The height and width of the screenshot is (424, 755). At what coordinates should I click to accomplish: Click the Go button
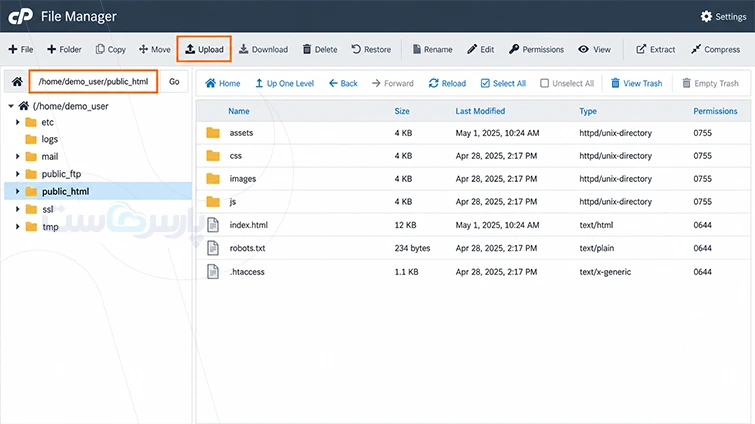point(174,81)
